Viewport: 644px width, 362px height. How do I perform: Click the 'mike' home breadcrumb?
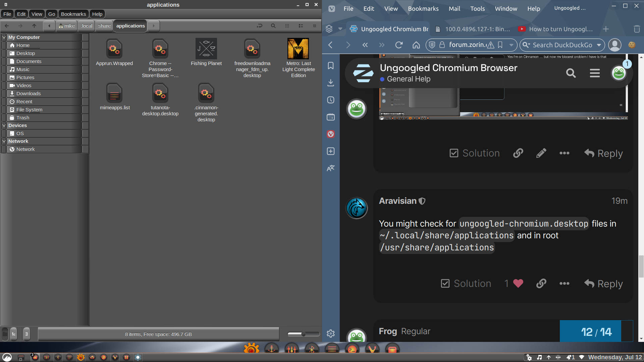(67, 26)
